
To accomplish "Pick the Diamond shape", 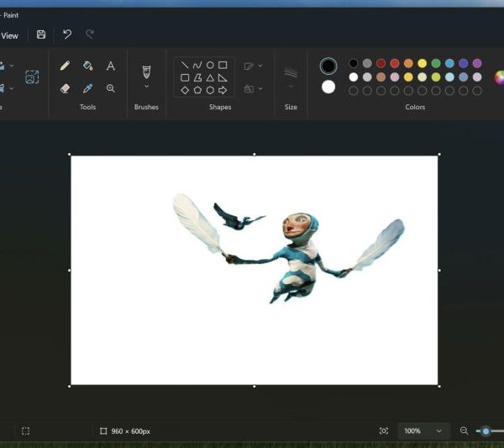I will pyautogui.click(x=185, y=91).
